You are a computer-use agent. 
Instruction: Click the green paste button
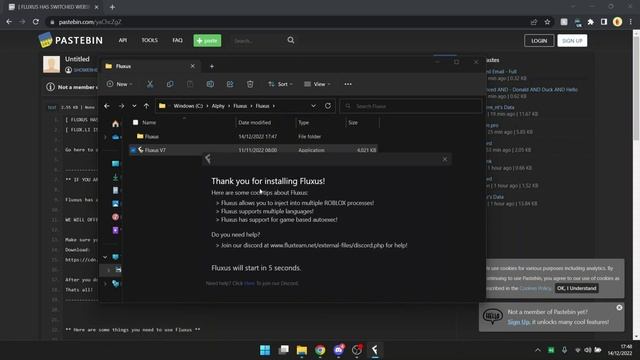click(x=207, y=40)
